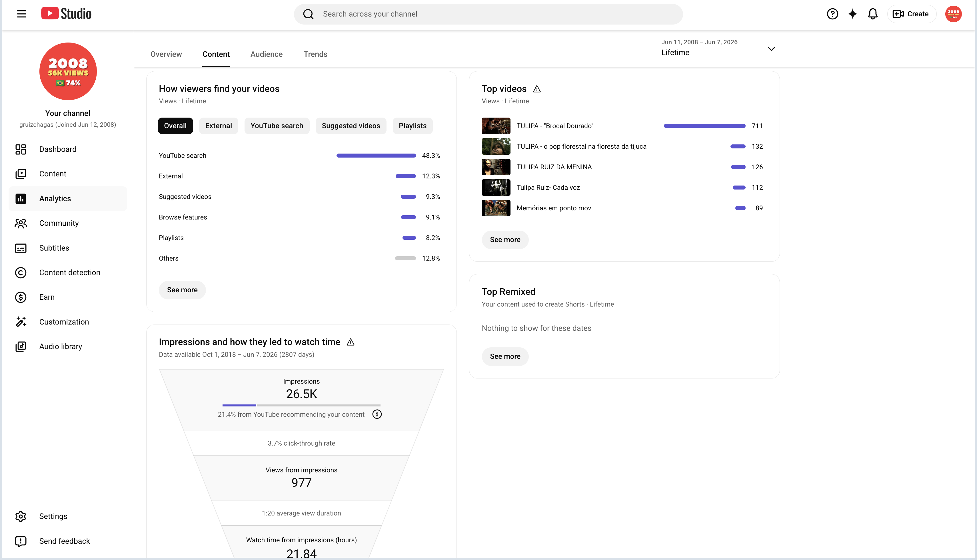Open video TULIPA - "Brocal Dourado" title link
The image size is (977, 560).
(x=555, y=126)
